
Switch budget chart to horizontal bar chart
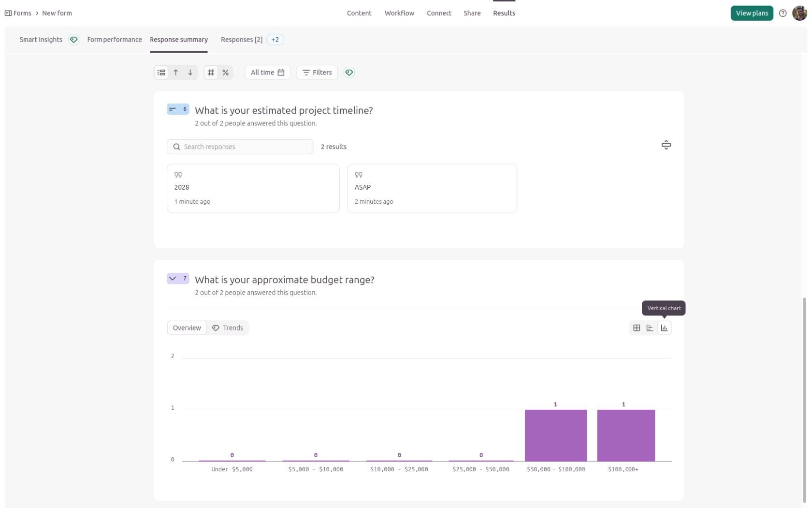click(650, 328)
